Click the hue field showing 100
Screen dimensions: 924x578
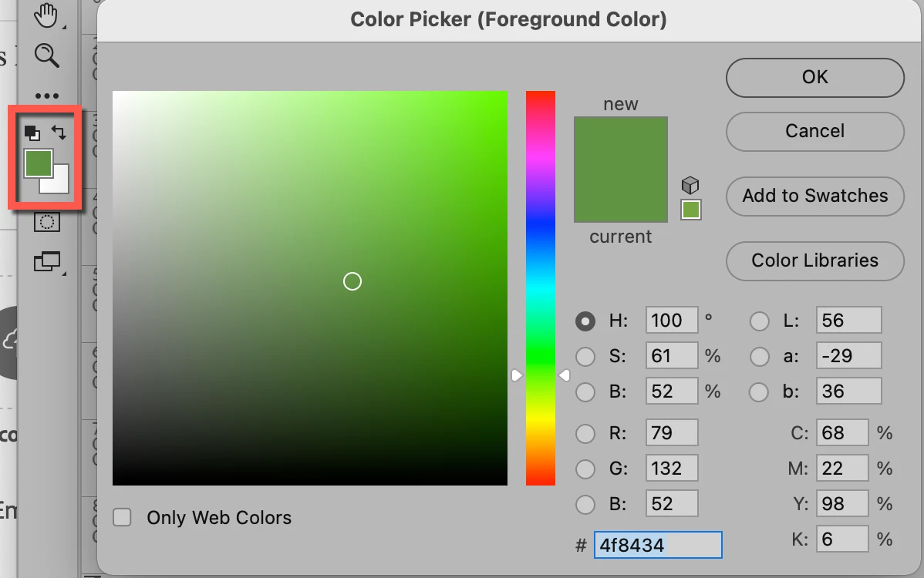[x=672, y=320]
